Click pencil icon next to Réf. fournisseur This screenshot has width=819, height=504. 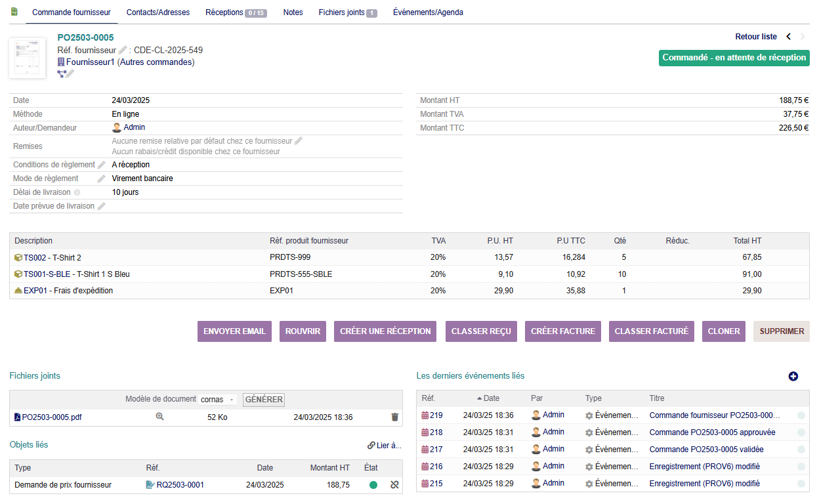tap(123, 51)
